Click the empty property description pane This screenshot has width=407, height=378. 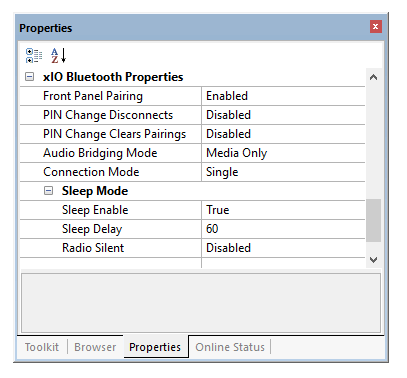coord(201,303)
